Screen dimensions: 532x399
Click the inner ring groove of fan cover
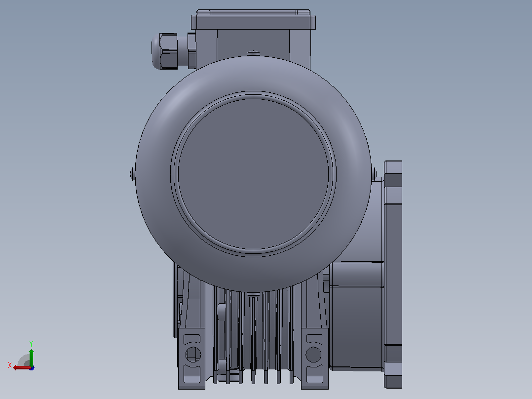(x=253, y=174)
